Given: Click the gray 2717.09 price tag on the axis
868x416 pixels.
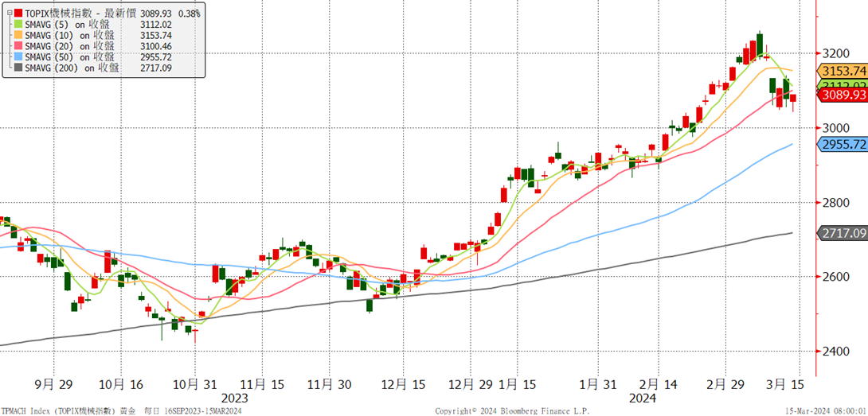Looking at the screenshot, I should pyautogui.click(x=842, y=233).
